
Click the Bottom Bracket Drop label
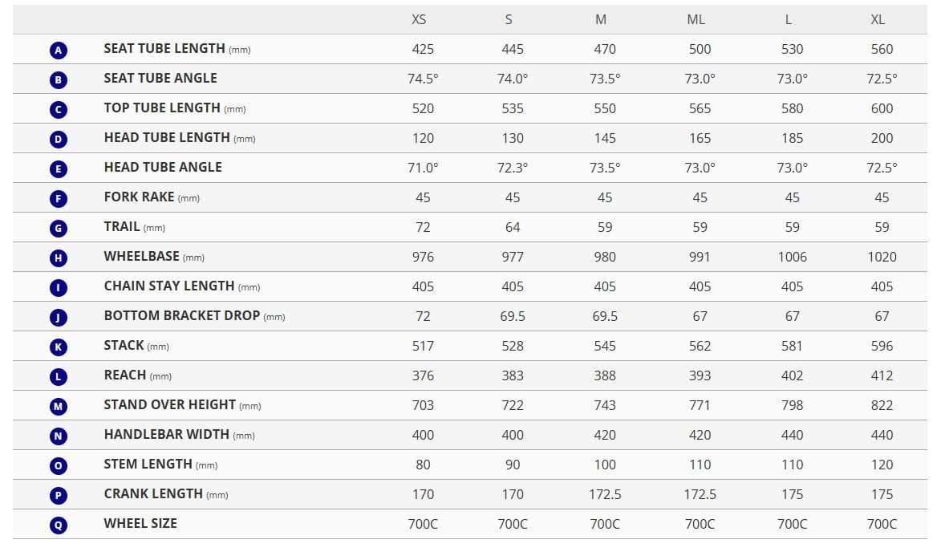(x=182, y=315)
